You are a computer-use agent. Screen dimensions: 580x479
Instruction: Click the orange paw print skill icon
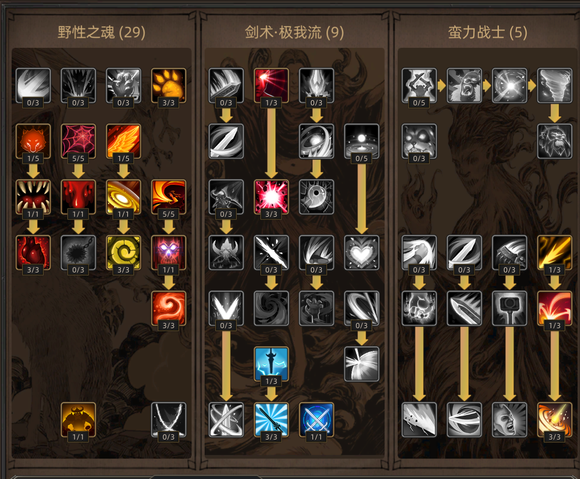point(168,85)
